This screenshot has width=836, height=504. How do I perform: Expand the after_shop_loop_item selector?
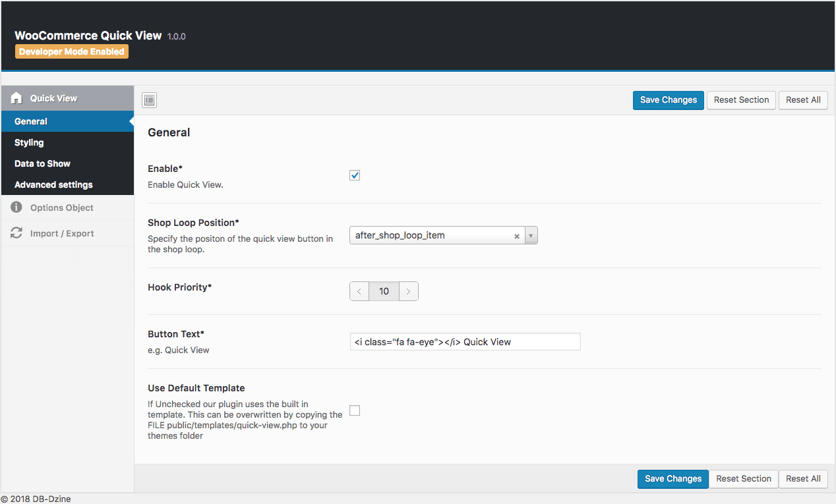[531, 235]
